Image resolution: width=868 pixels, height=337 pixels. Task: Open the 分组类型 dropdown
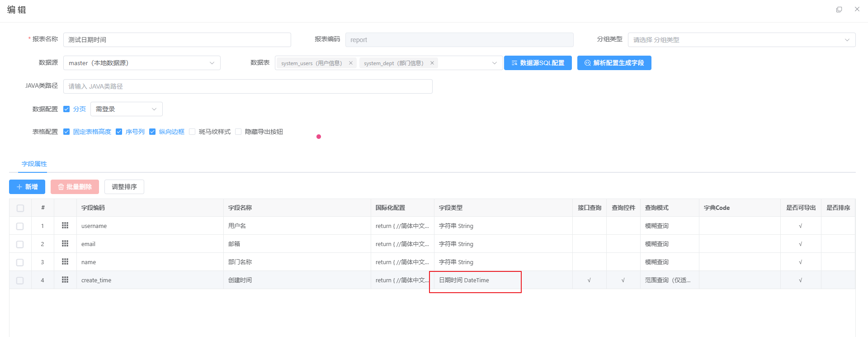click(x=741, y=40)
